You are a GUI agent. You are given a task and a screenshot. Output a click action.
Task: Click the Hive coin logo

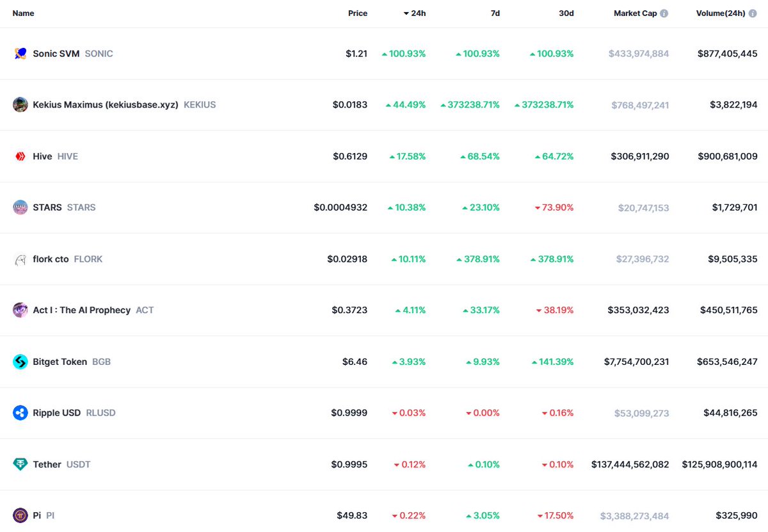tap(20, 156)
